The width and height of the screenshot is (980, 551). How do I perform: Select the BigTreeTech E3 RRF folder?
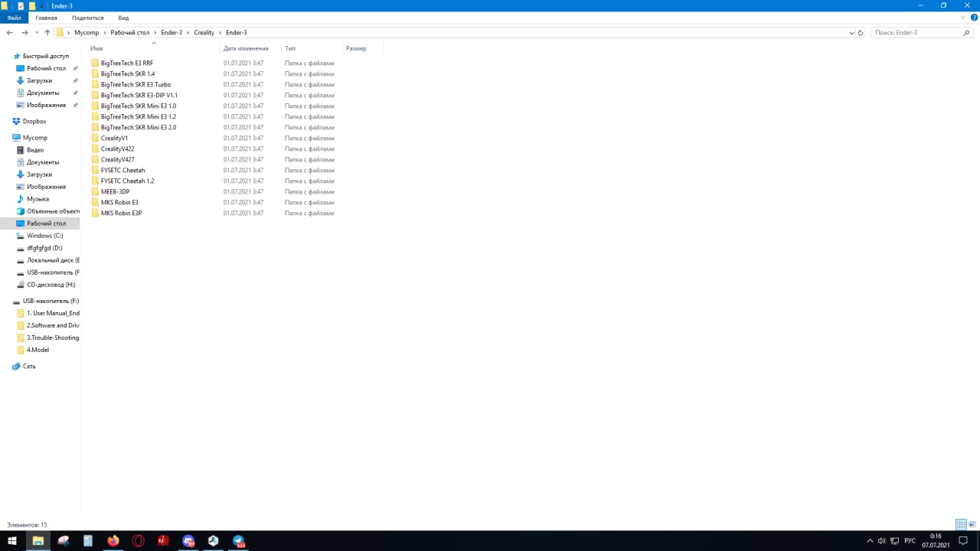pos(127,64)
